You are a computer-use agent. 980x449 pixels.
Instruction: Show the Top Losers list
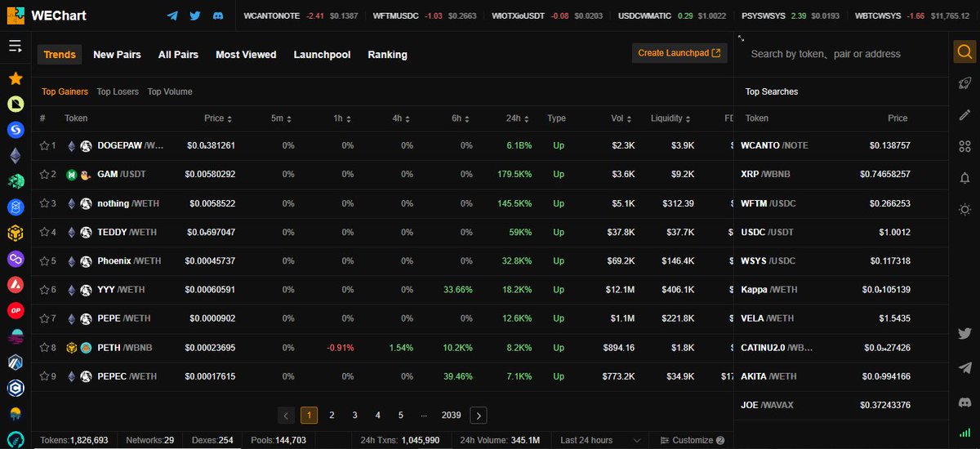tap(118, 91)
